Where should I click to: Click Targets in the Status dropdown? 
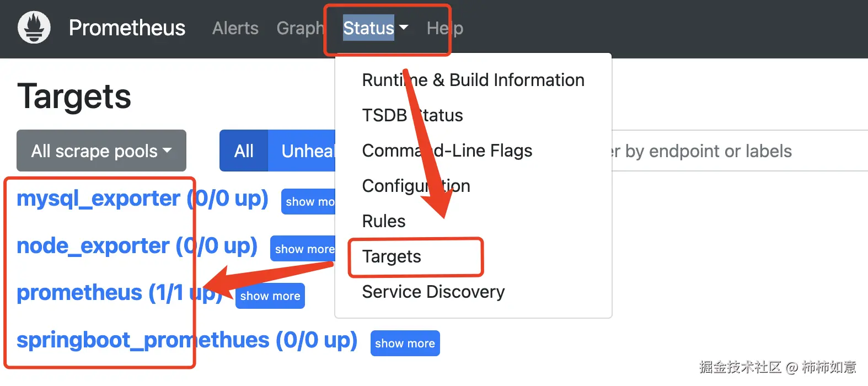point(392,256)
